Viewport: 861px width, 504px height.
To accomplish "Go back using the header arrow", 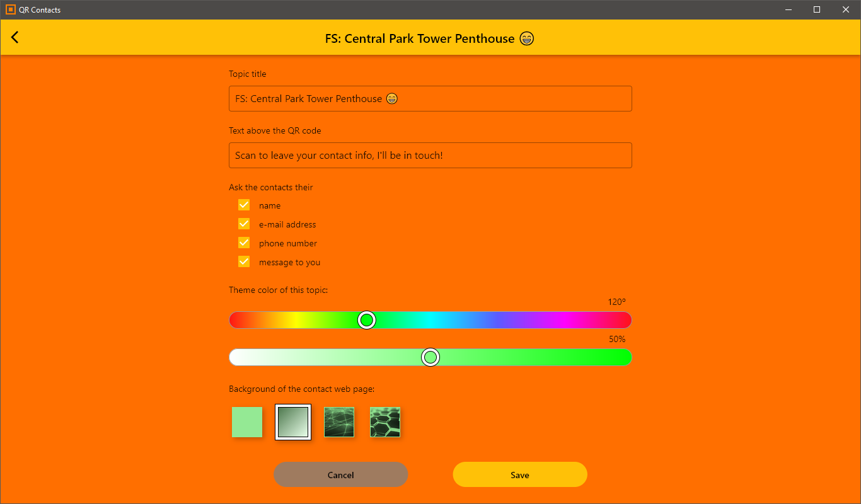I will point(14,38).
